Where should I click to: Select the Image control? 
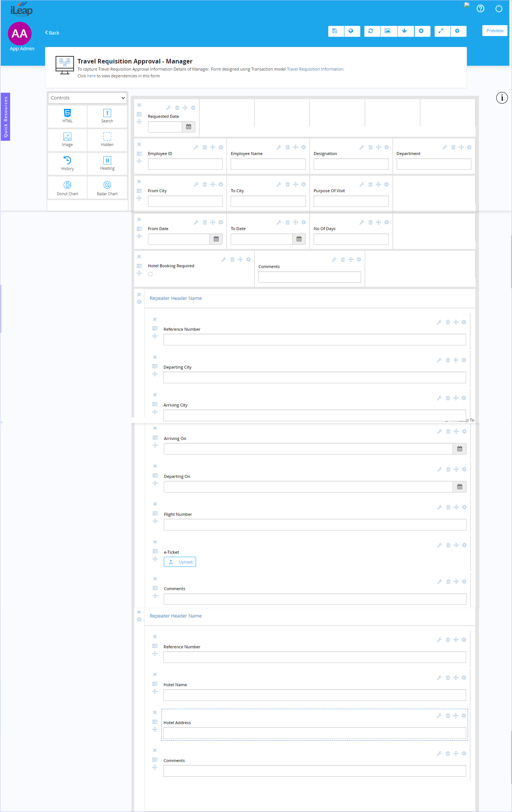pyautogui.click(x=68, y=140)
